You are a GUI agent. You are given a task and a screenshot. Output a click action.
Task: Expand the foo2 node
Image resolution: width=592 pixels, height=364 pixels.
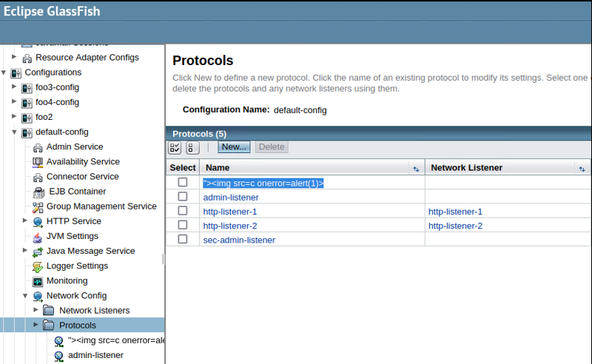click(x=14, y=116)
